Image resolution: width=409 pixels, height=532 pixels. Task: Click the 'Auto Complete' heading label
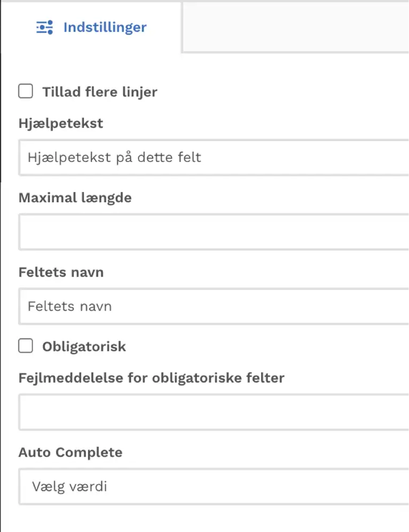[x=70, y=452]
